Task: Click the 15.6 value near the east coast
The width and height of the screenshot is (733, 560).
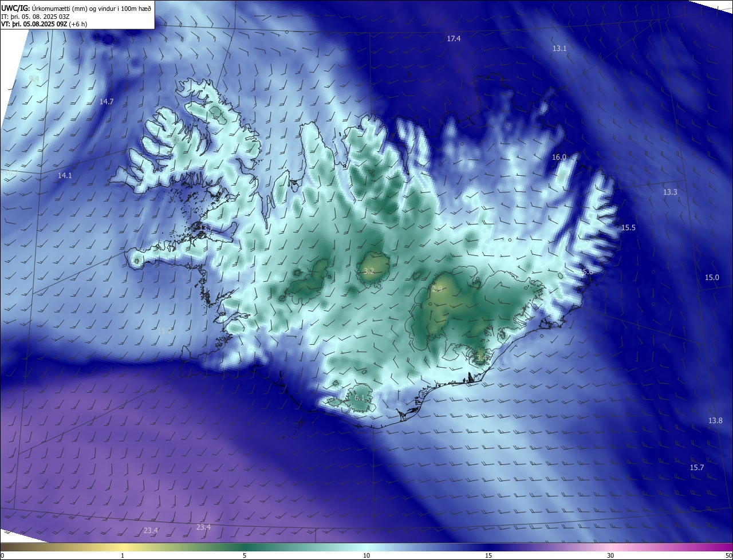Action: (x=586, y=271)
